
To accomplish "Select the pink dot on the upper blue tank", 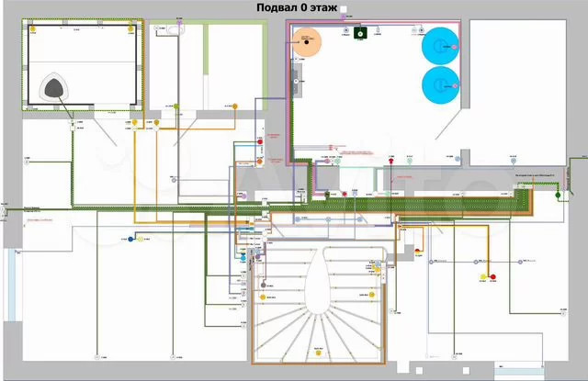I will pyautogui.click(x=454, y=47).
